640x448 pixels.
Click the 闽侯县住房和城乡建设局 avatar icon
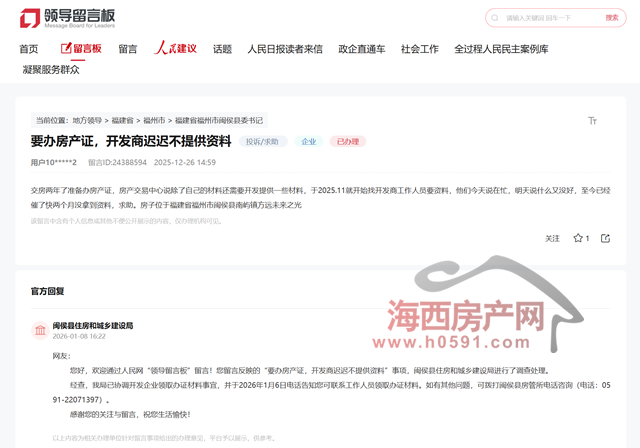pyautogui.click(x=39, y=330)
